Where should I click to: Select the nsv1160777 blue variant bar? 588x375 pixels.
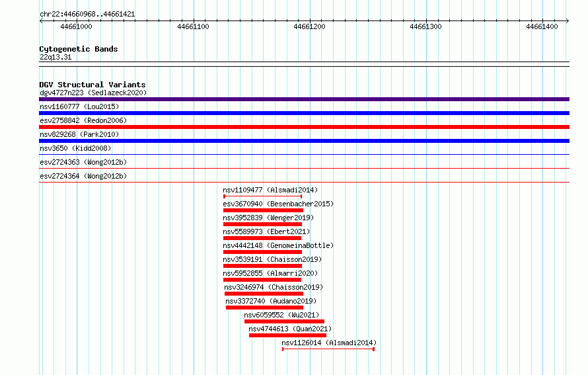[x=304, y=113]
